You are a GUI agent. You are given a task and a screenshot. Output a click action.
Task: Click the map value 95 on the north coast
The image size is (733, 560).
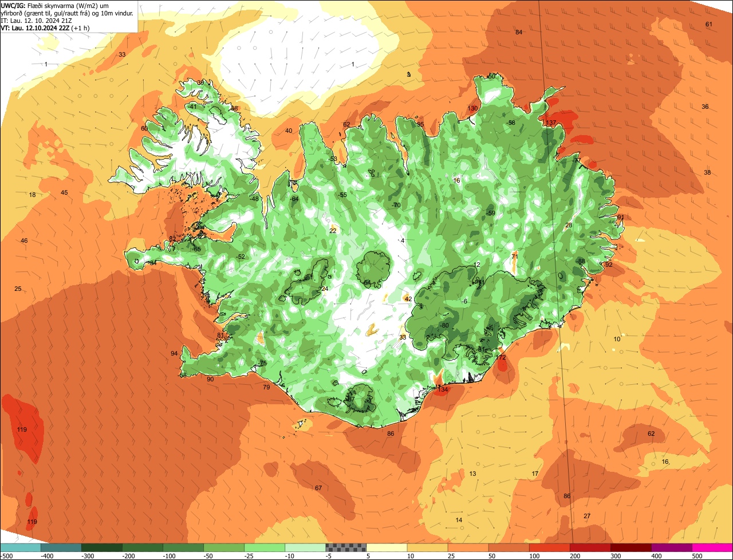[x=420, y=124]
